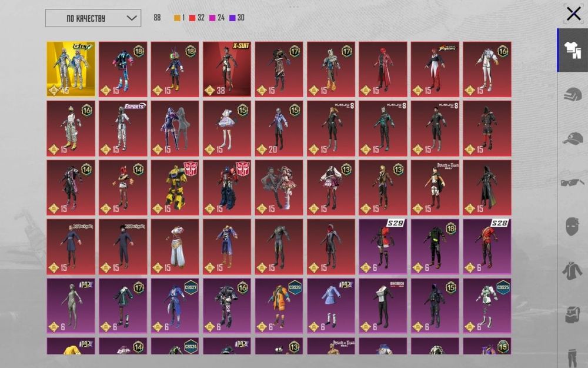588x368 pixels.
Task: Select the Attack on Titan outfit in third row
Action: click(x=435, y=187)
